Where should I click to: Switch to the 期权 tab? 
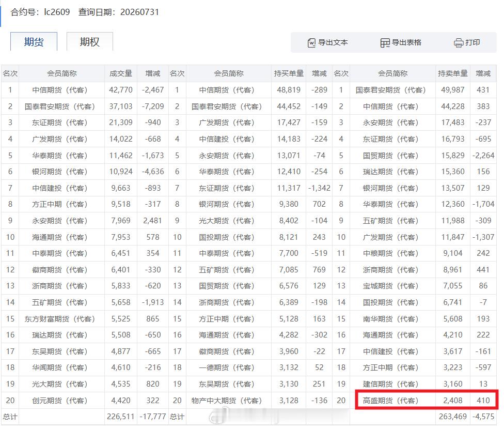coord(90,42)
